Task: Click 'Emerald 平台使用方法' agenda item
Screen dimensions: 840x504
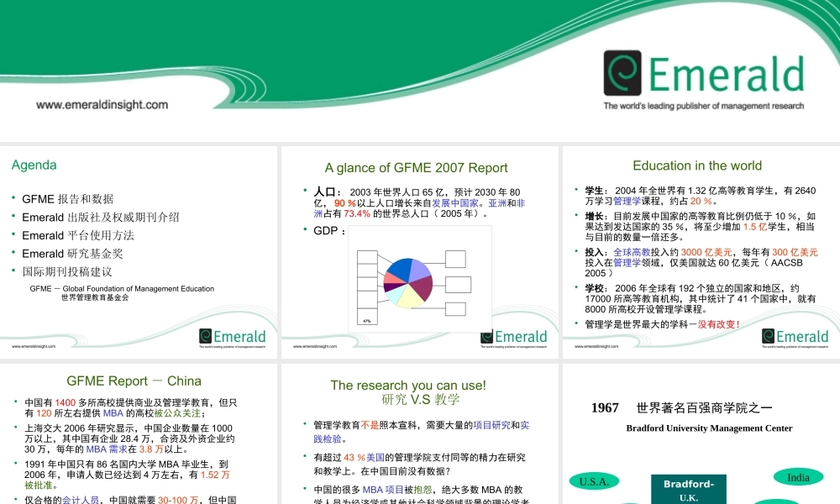Action: (x=78, y=236)
